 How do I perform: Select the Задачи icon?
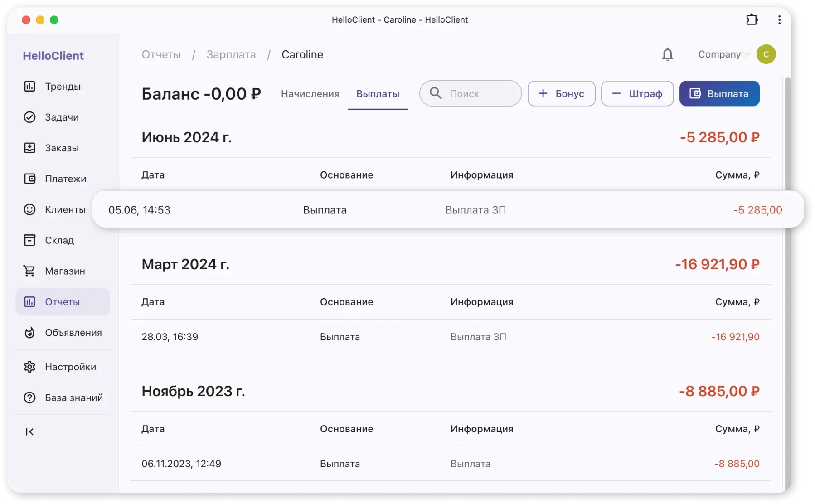(62, 117)
